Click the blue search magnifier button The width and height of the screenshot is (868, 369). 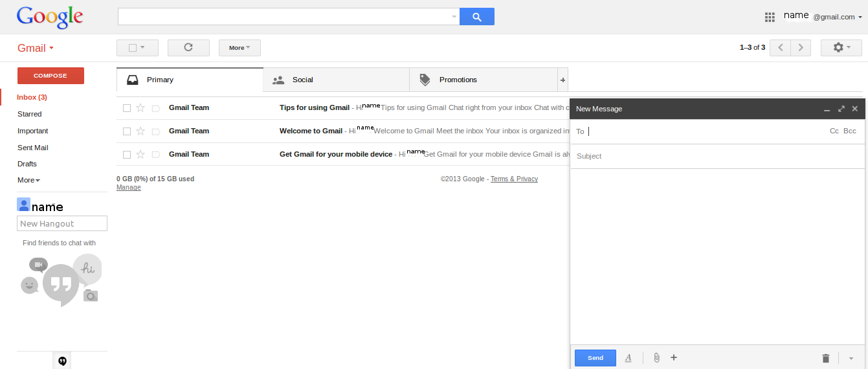[477, 17]
